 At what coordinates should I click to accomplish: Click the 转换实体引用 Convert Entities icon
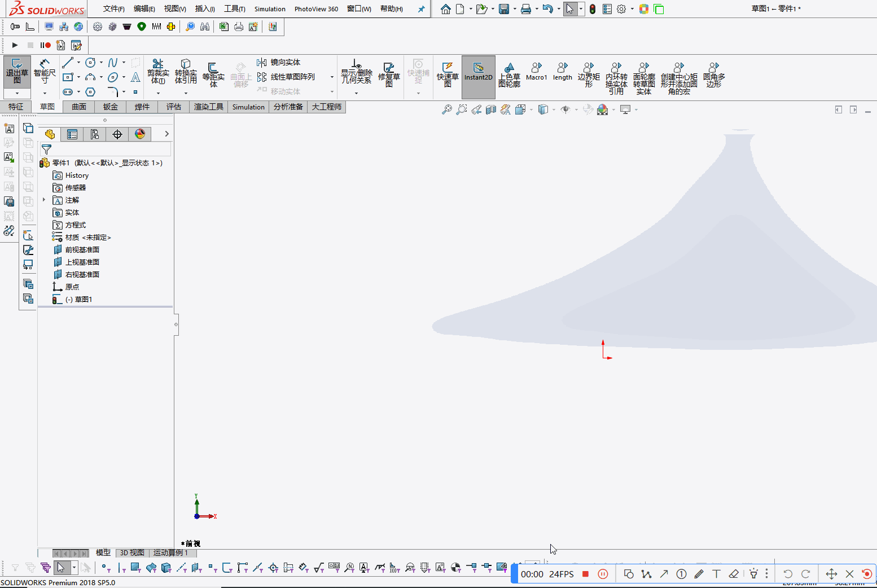point(186,71)
